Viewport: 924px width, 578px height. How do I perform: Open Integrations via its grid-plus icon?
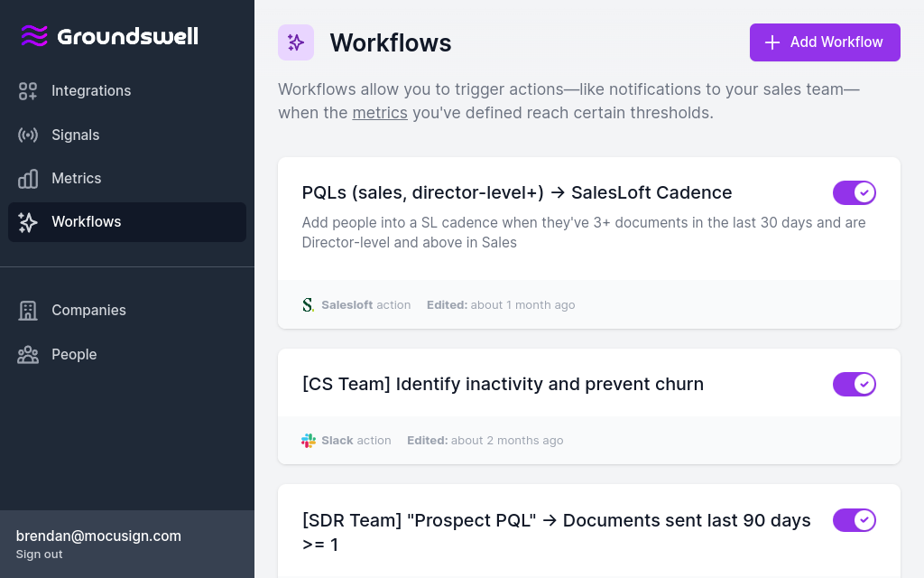pyautogui.click(x=28, y=91)
